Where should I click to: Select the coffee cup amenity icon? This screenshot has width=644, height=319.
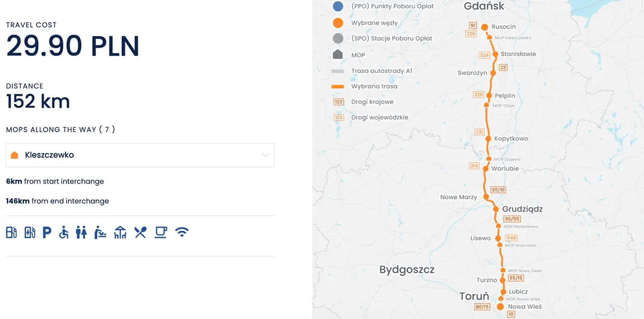pos(160,232)
